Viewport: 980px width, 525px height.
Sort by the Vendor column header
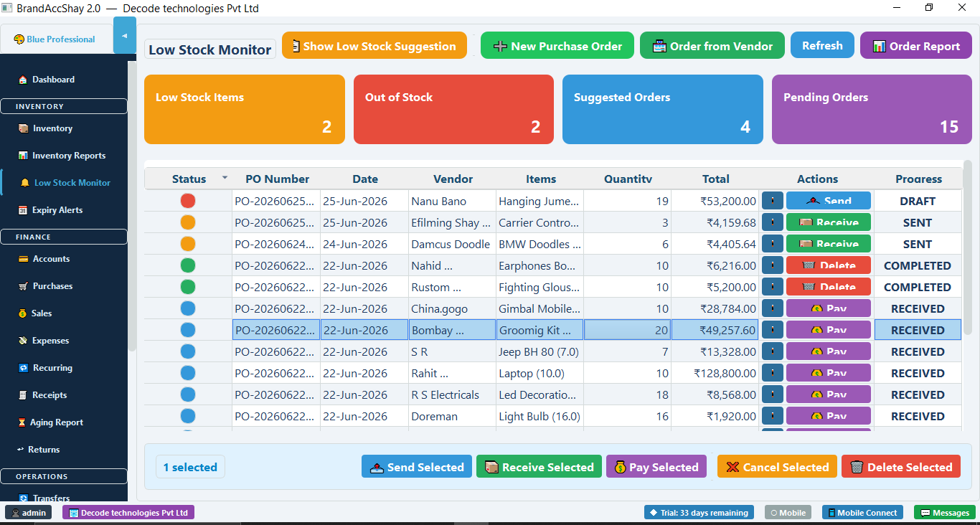453,179
